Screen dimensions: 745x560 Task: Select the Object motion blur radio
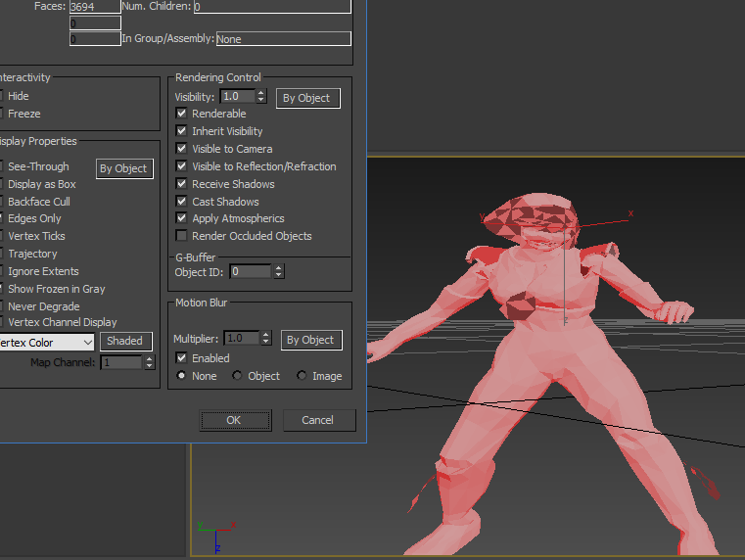[x=238, y=376]
